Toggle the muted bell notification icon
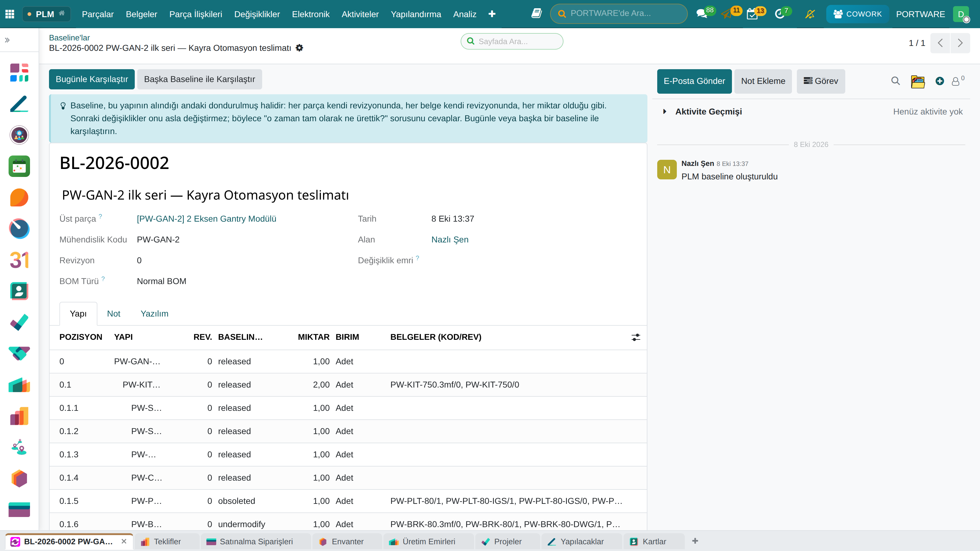980x551 pixels. (810, 14)
